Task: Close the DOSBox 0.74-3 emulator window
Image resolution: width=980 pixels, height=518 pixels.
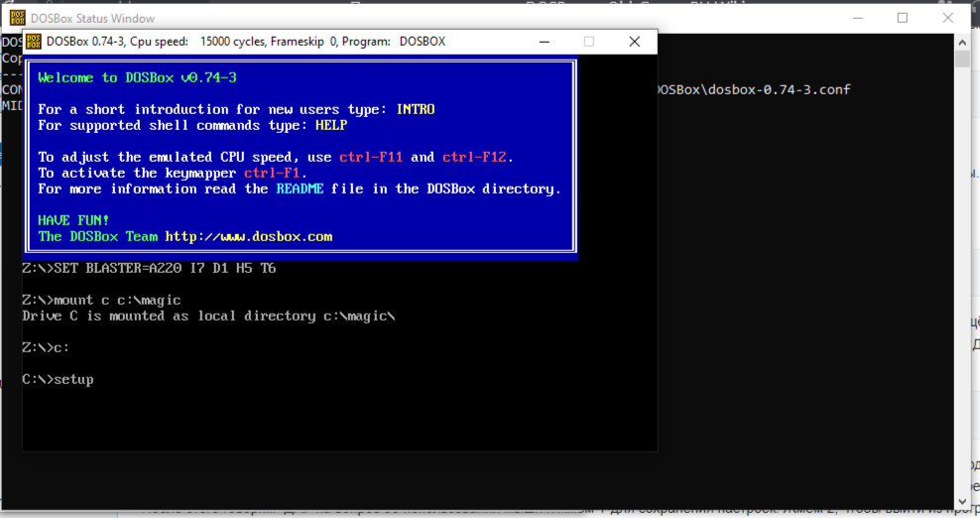Action: 635,42
